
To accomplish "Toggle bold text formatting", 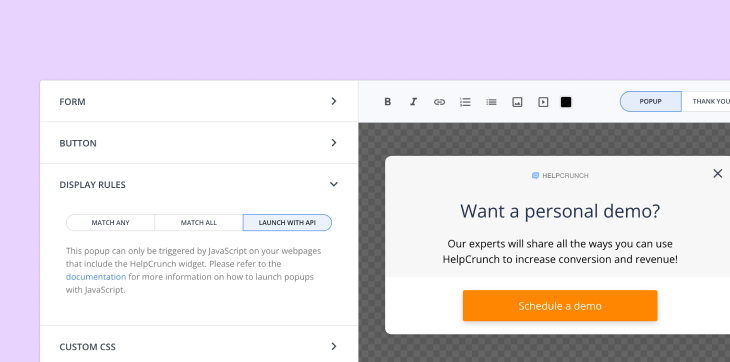I will [x=387, y=102].
